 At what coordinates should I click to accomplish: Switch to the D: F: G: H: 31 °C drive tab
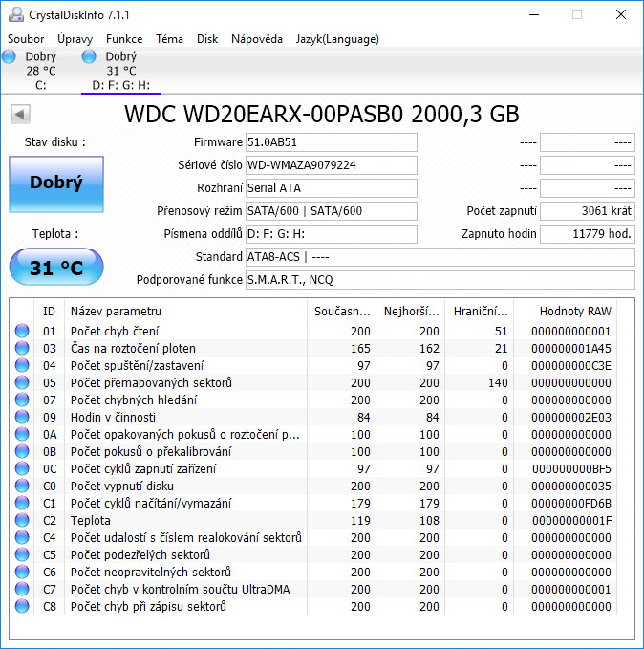point(120,71)
